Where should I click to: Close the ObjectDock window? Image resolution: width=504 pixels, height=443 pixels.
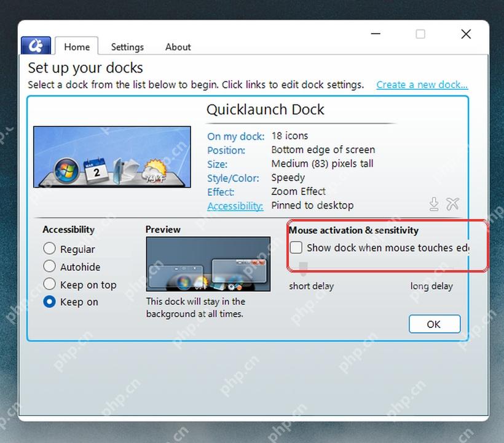click(x=466, y=34)
